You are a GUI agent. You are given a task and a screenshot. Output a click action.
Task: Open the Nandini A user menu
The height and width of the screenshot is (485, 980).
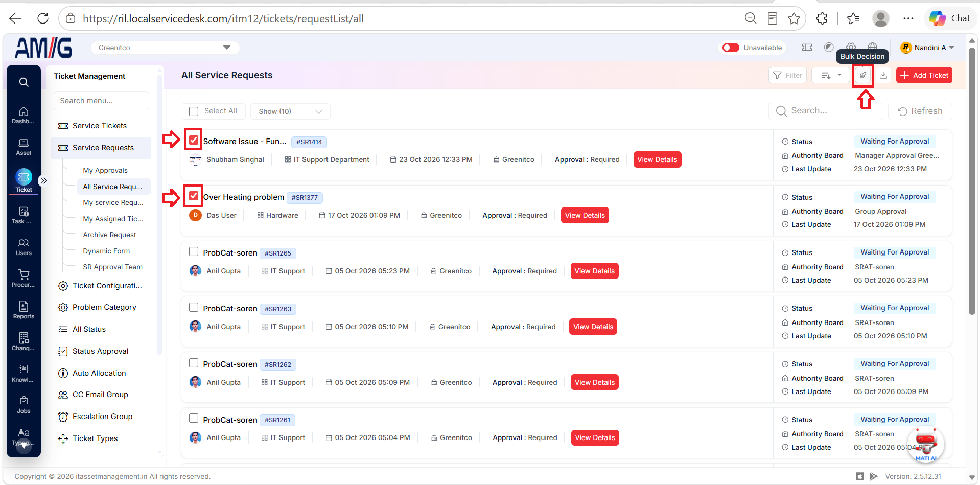click(x=927, y=48)
